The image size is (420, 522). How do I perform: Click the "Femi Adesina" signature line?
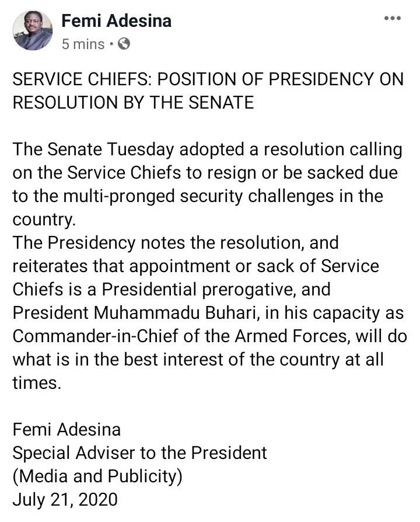(x=66, y=430)
